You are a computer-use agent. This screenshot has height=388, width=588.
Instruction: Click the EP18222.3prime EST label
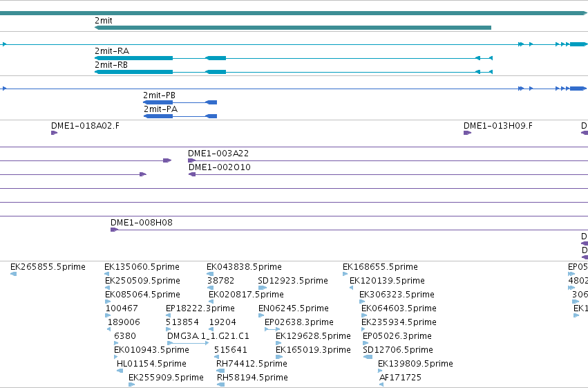coord(200,308)
